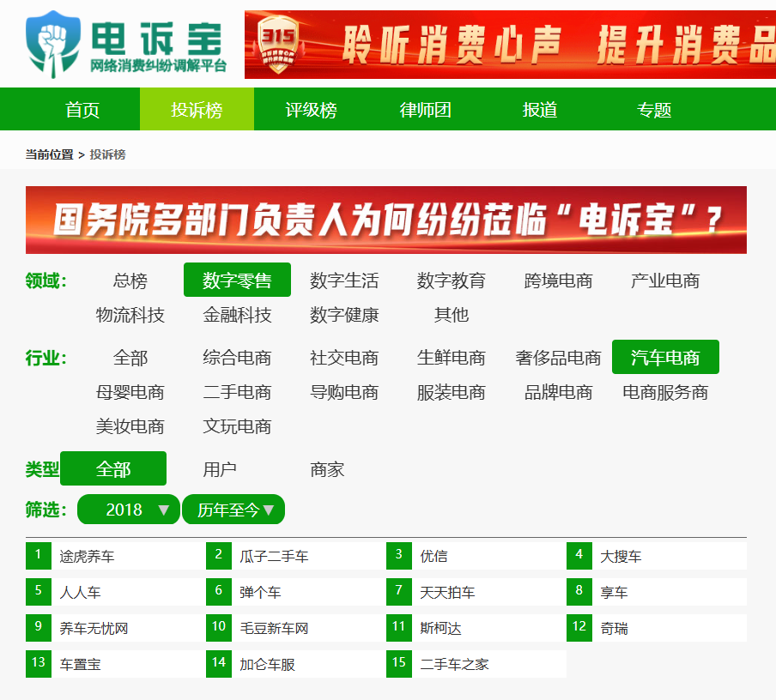This screenshot has height=700, width=776.
Task: Click rank badge 15 beside 二手车之家
Action: click(x=399, y=663)
